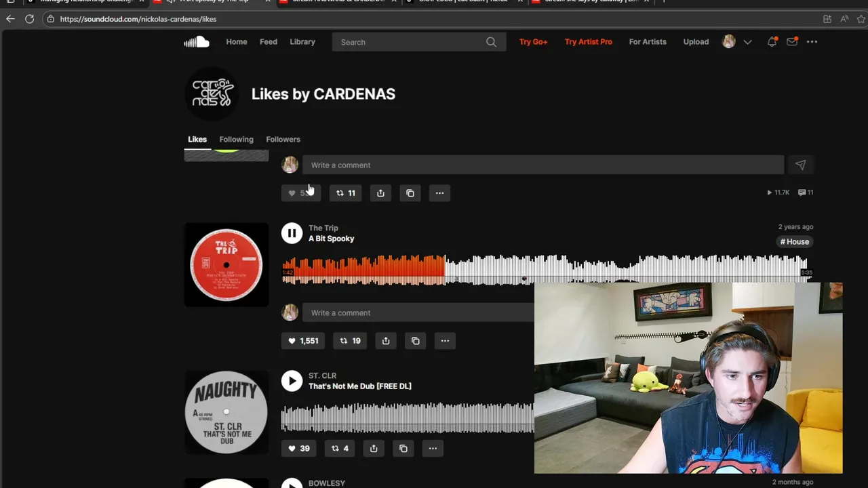The width and height of the screenshot is (868, 488).
Task: Open the ST. CLR artist link
Action: tap(322, 375)
